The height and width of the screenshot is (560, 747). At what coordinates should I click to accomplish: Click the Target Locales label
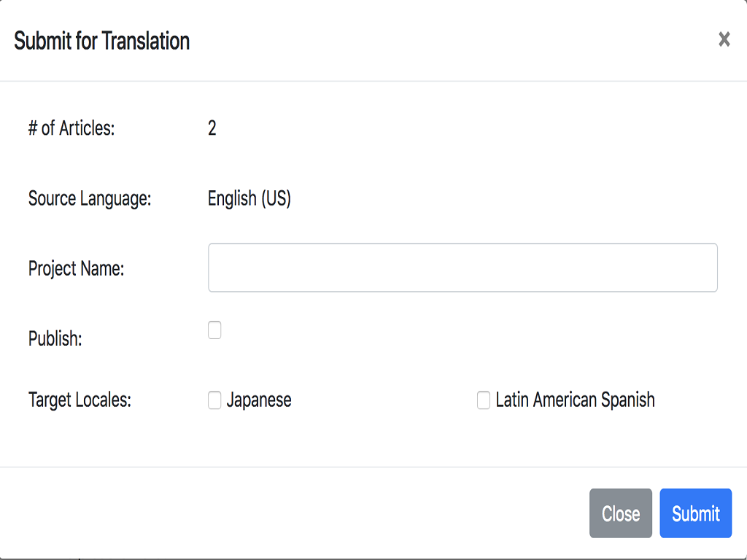tap(80, 400)
